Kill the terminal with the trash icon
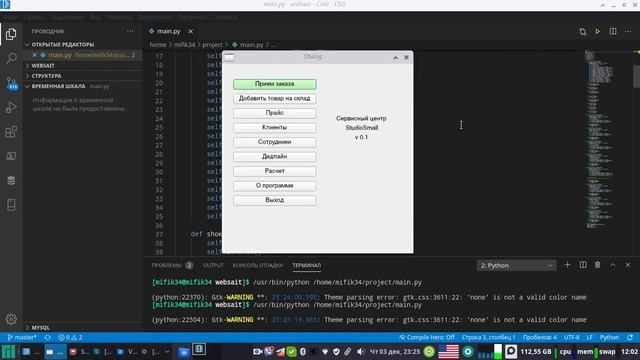The width and height of the screenshot is (640, 360). tap(598, 265)
